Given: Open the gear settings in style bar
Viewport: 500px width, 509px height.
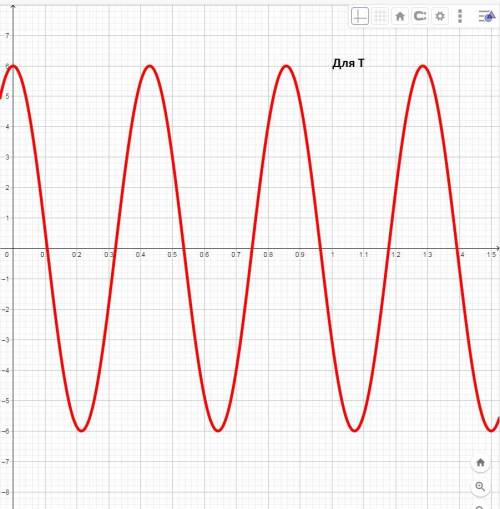Looking at the screenshot, I should (x=440, y=16).
